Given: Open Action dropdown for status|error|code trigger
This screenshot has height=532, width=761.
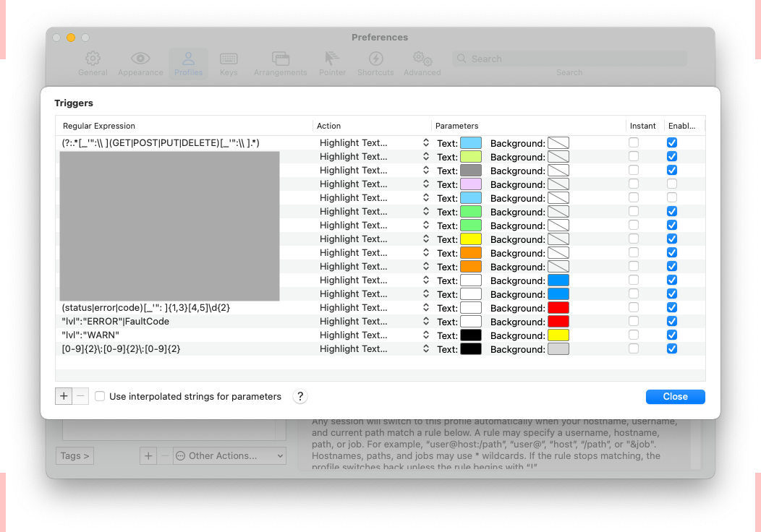Looking at the screenshot, I should 374,307.
